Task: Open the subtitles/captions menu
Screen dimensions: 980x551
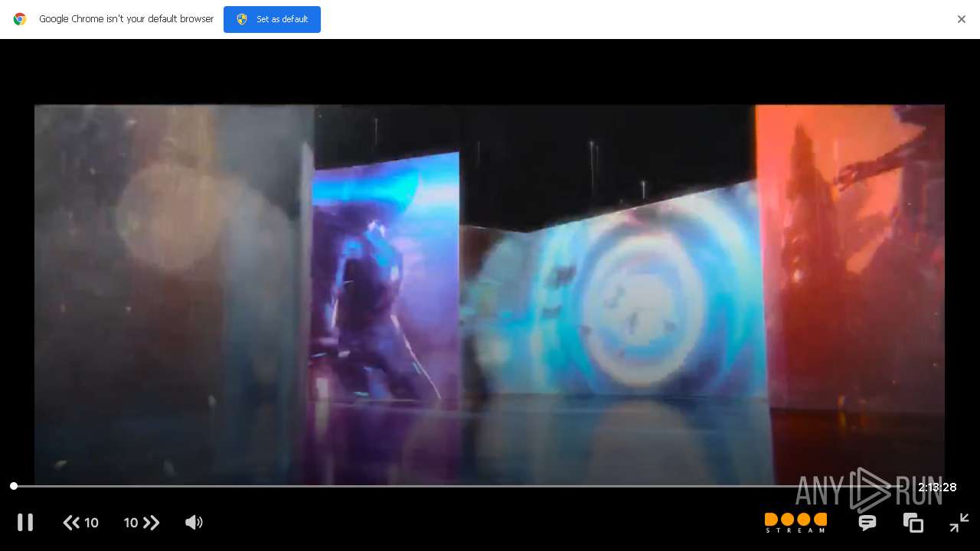Action: click(x=867, y=523)
